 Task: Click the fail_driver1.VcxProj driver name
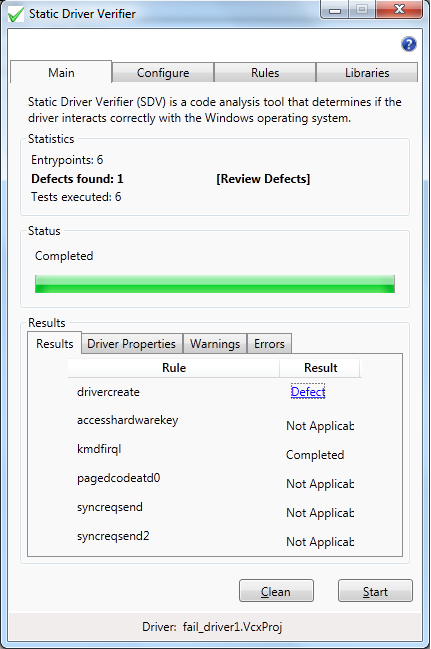click(x=232, y=627)
